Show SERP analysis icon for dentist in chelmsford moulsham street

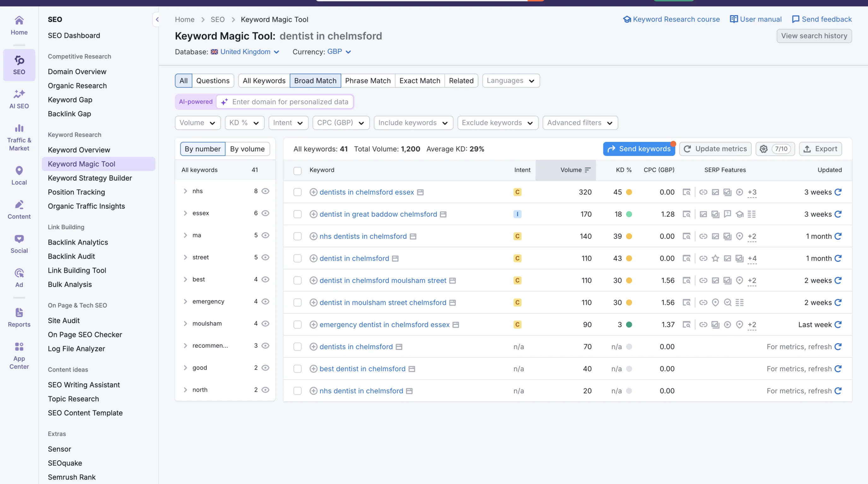pyautogui.click(x=686, y=280)
